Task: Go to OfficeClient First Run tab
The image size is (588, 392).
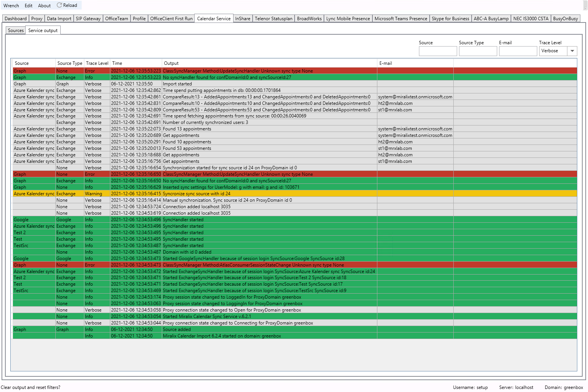Action: (x=171, y=19)
